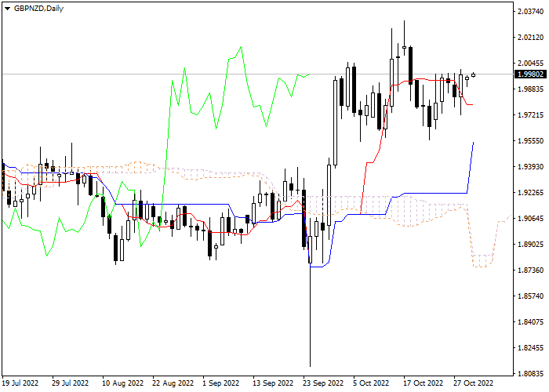549x392 pixels.
Task: Select the red Tenkan-sen line end near latest candles
Action: pyautogui.click(x=471, y=104)
